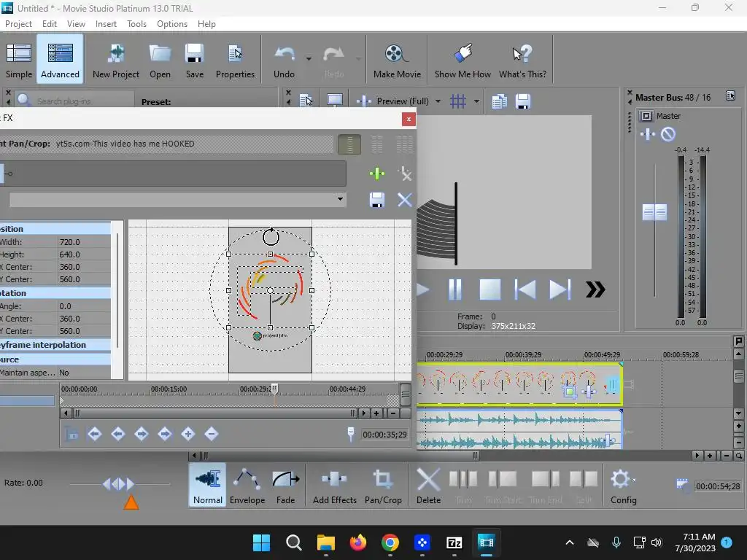Select the single-column layout button in Event FX
This screenshot has height=560, width=747.
[x=349, y=144]
